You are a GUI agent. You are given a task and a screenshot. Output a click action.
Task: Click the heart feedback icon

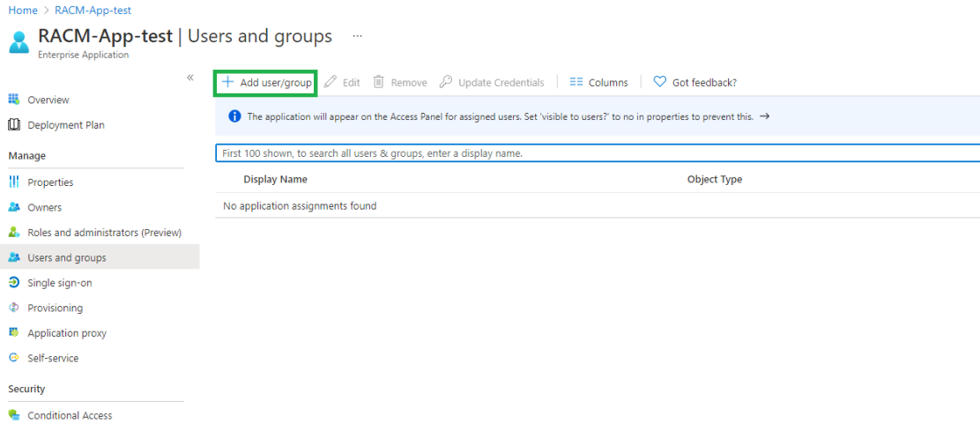coord(659,82)
